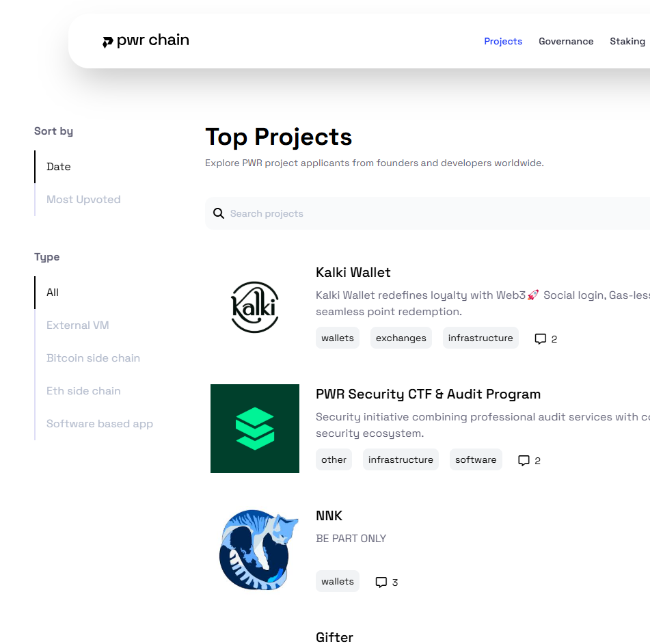This screenshot has height=644, width=650.
Task: Sort projects by Date
Action: tap(59, 167)
